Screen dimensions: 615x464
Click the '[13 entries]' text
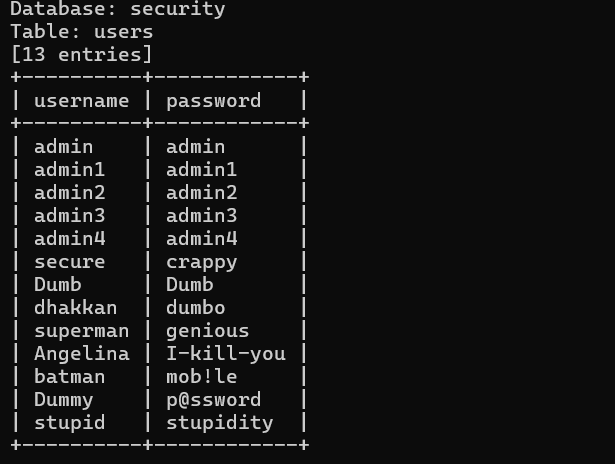tap(81, 55)
